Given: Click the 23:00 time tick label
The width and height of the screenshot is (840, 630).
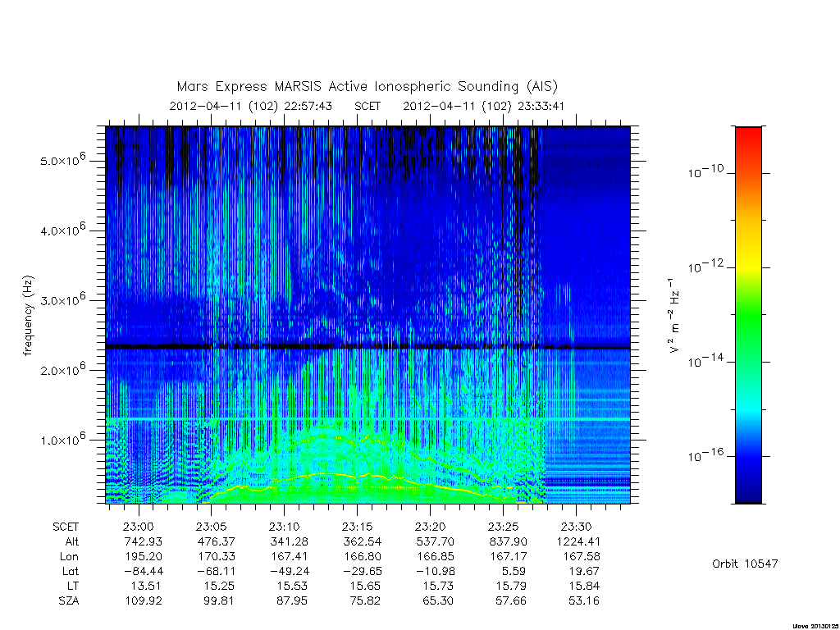Looking at the screenshot, I should point(139,527).
